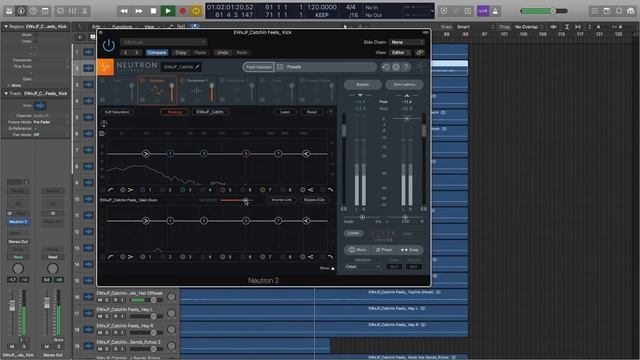The image size is (640, 360).
Task: Adjust the green master volume slider
Action: click(x=544, y=11)
